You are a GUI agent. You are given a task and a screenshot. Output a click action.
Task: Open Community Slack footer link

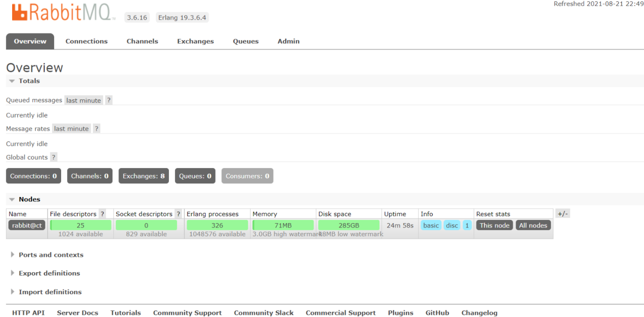264,313
